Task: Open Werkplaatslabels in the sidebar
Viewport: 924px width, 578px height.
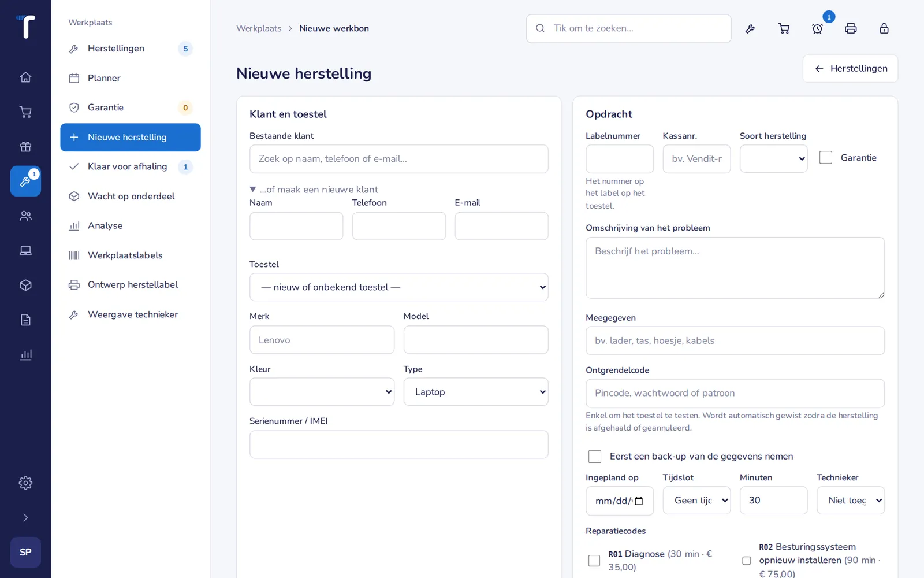Action: pyautogui.click(x=131, y=255)
